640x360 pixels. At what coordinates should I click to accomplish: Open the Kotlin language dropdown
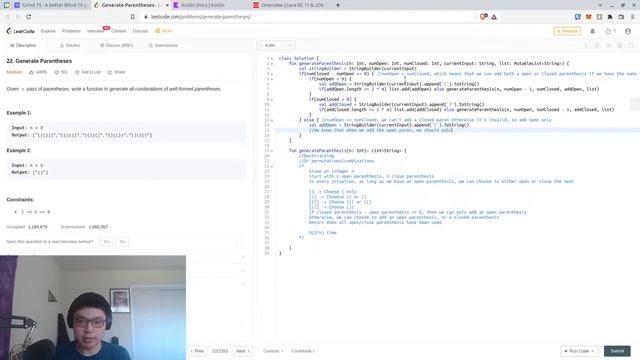[276, 45]
